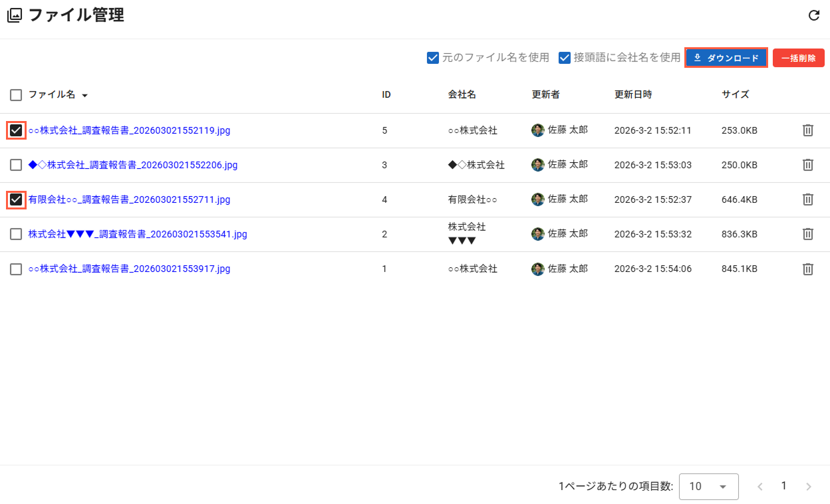Open the 有限会社○○_調査報告書 file link
The image size is (830, 504).
[x=129, y=199]
